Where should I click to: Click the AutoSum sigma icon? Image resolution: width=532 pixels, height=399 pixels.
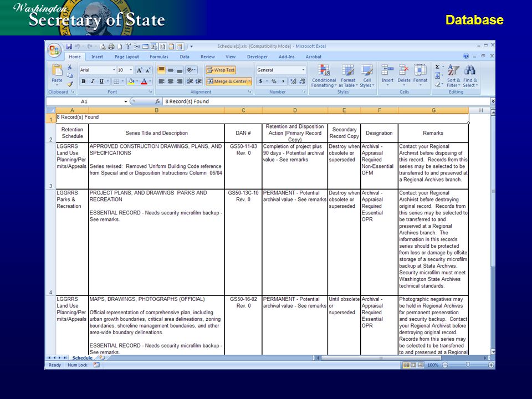[x=437, y=67]
